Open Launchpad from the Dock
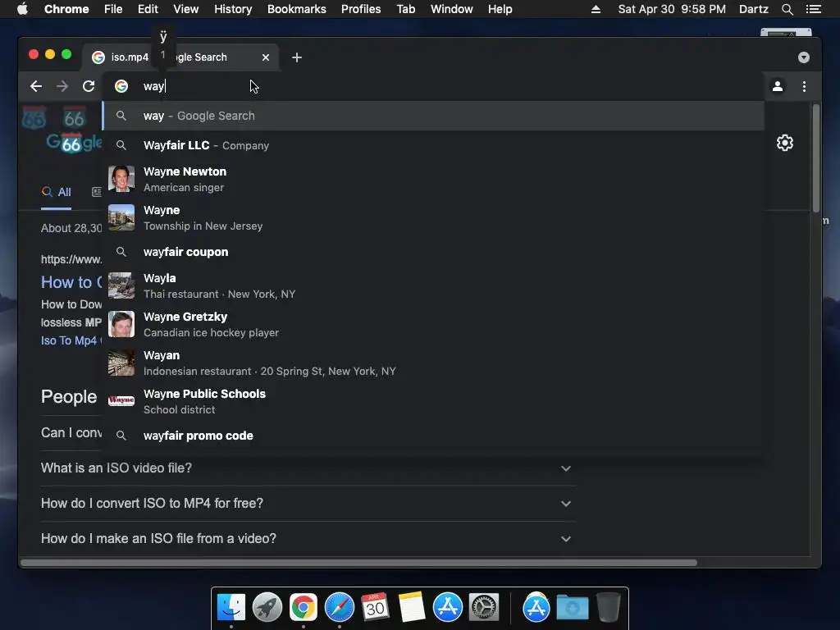Screen dimensions: 840x630 pyautogui.click(x=267, y=608)
